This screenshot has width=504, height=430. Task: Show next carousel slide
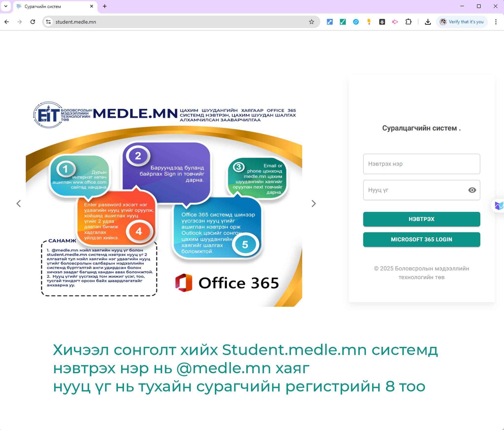[314, 203]
